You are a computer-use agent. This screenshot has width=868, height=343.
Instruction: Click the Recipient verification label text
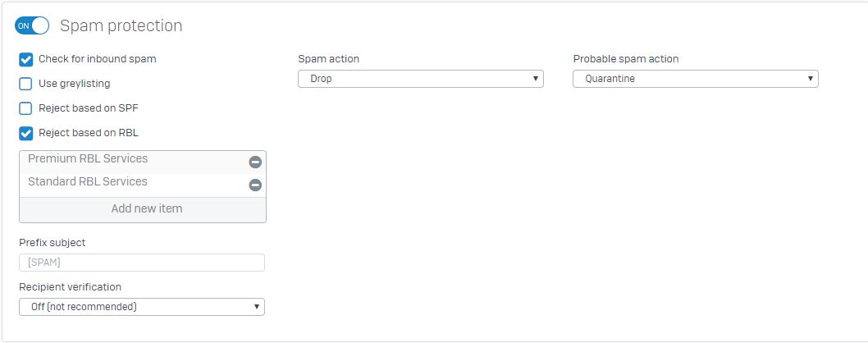[70, 287]
